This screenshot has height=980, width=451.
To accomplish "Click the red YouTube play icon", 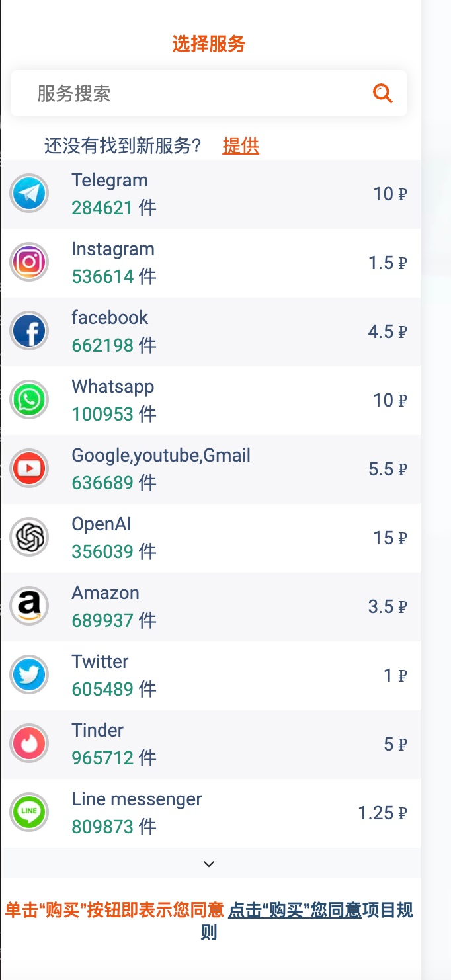I will point(29,469).
